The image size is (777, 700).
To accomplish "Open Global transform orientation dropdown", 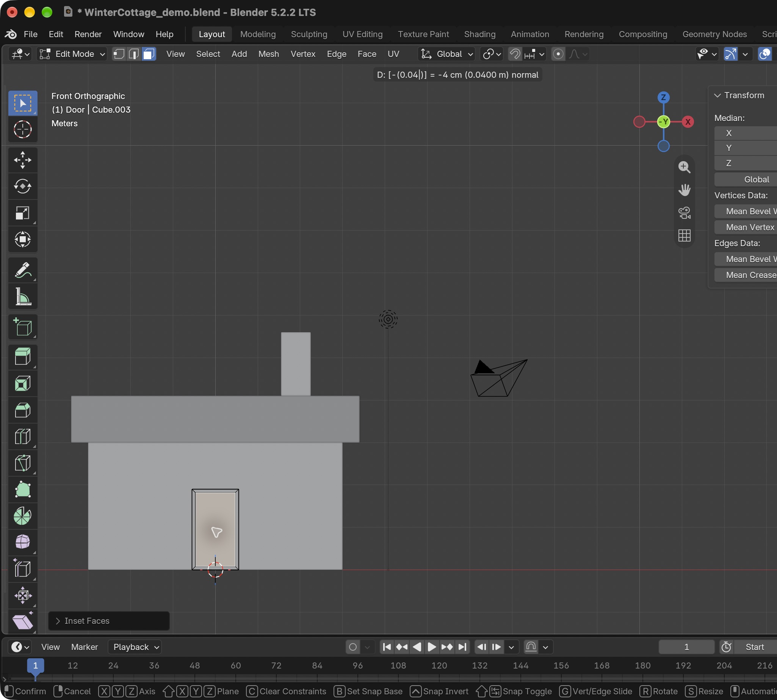I will coord(447,54).
